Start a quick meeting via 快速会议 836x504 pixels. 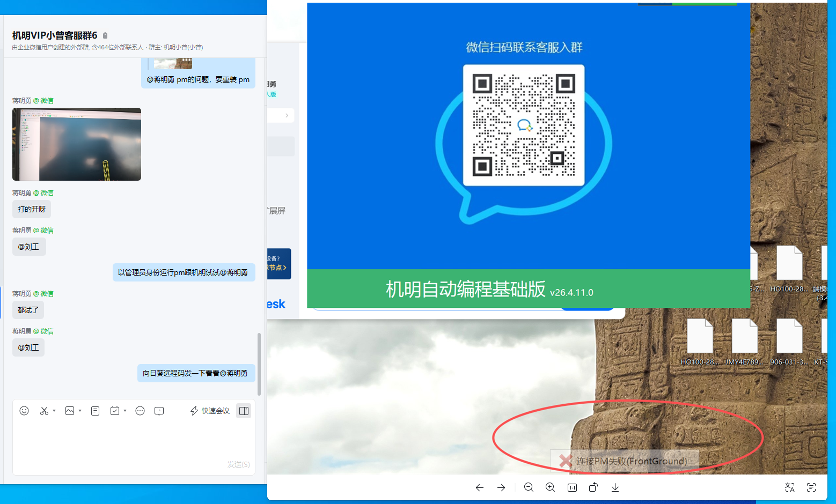210,411
